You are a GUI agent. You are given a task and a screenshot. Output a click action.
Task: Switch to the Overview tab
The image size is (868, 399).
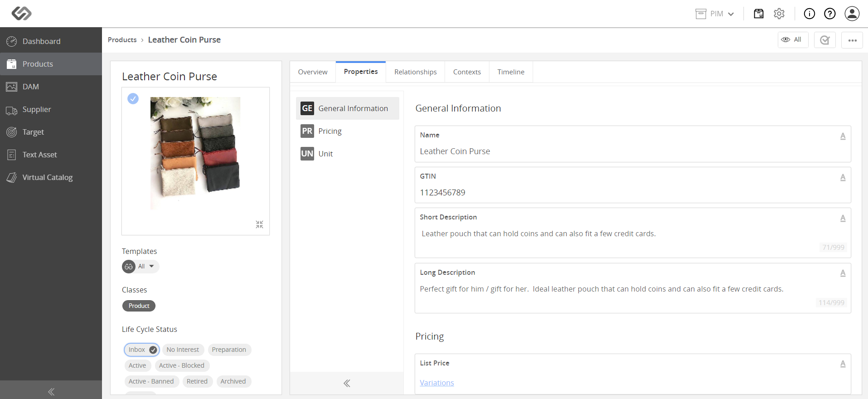(313, 72)
